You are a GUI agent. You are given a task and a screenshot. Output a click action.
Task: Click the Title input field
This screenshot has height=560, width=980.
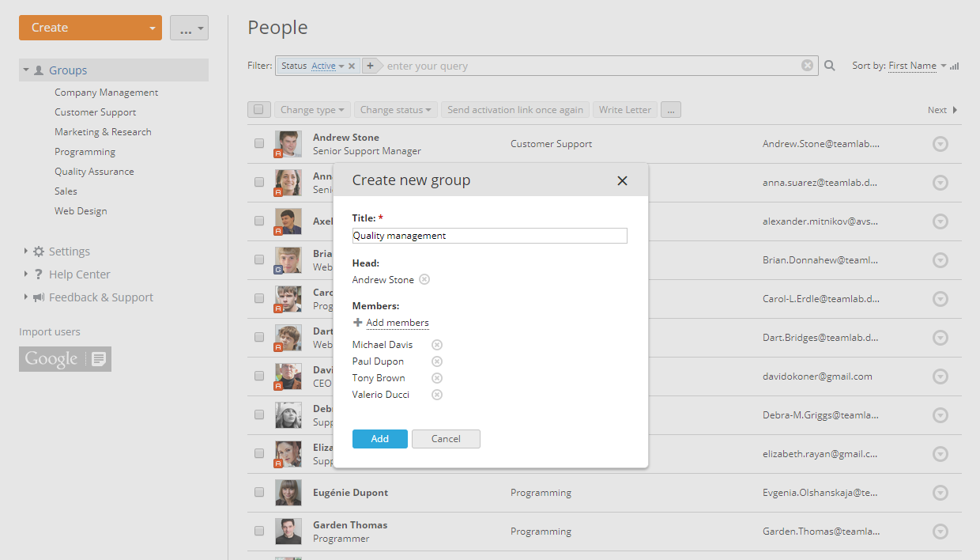(x=488, y=235)
